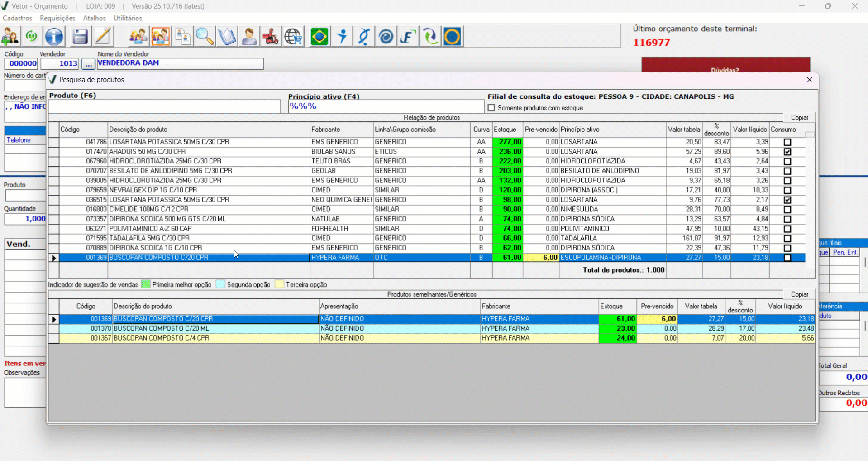Click the red delivery motorcycle icon
Viewport: 868px width, 461px height.
[x=271, y=37]
